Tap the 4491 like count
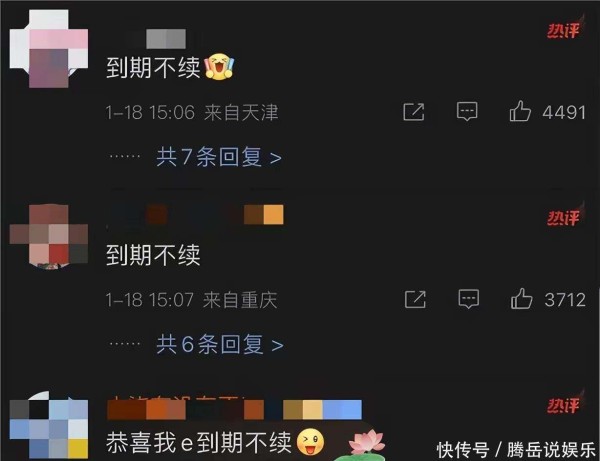The width and height of the screenshot is (600, 461). click(564, 112)
